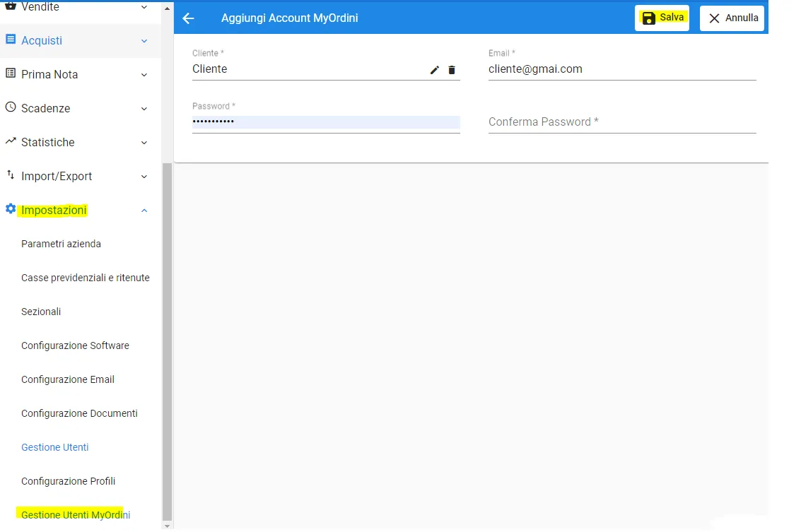Click the Password input field

pyautogui.click(x=326, y=122)
